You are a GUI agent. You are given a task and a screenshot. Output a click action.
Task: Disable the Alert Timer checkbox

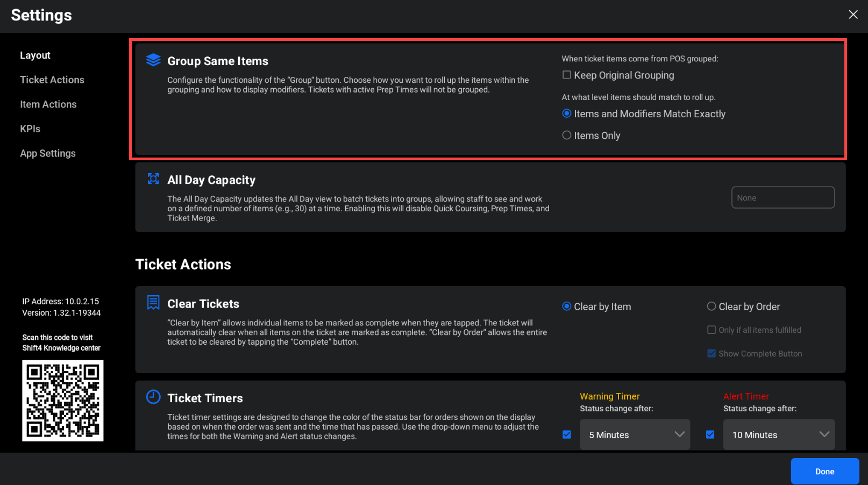[x=710, y=434]
